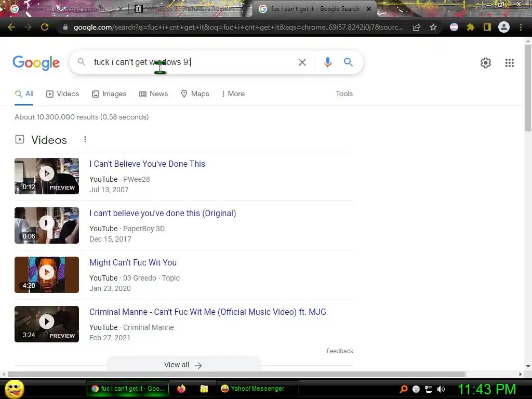Open Criminal Manne Can't Fuc Wit Me video link

tap(208, 312)
